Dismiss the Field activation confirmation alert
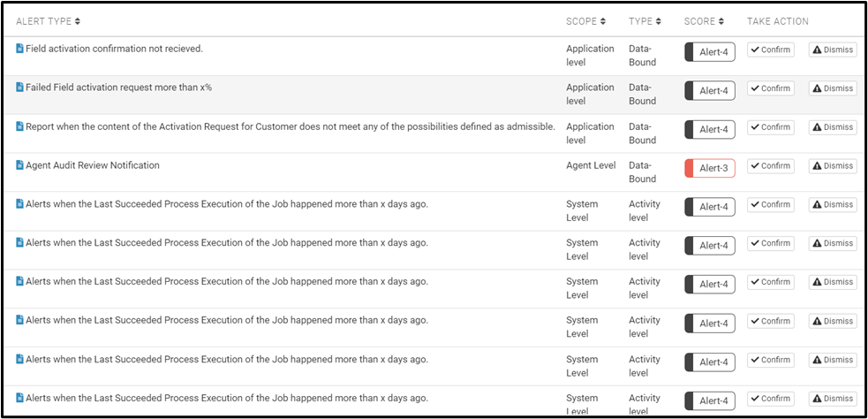The width and height of the screenshot is (868, 419). coord(833,50)
